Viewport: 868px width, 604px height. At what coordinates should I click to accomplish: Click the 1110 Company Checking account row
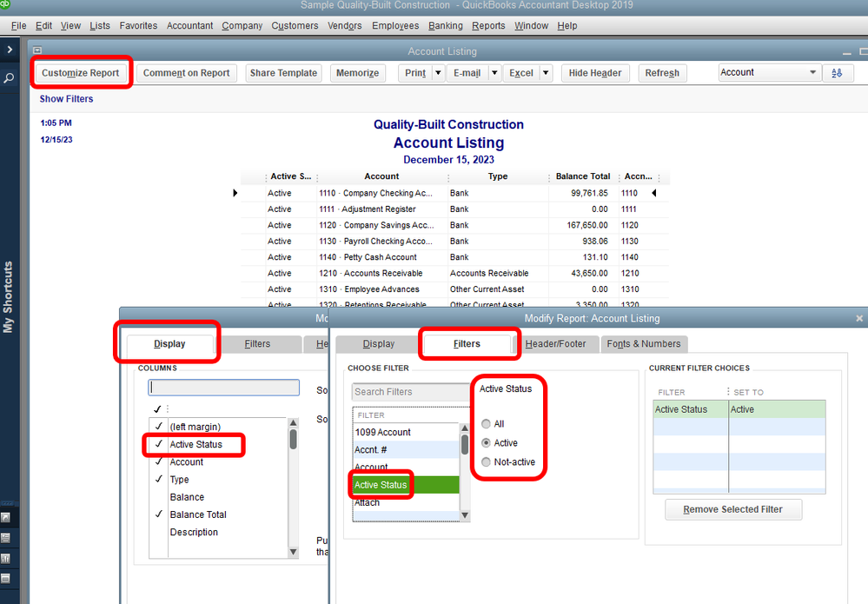pos(454,193)
